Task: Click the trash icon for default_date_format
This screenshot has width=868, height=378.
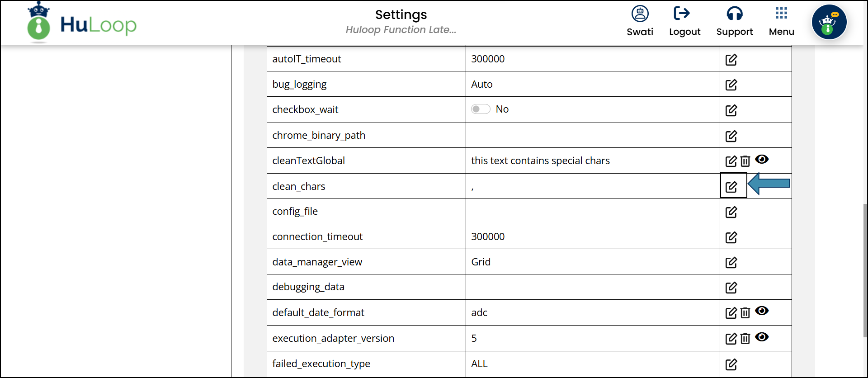Action: (x=745, y=313)
